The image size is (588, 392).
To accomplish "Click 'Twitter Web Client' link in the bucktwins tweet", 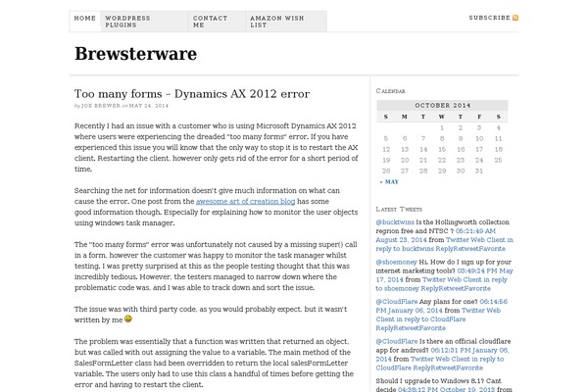I will click(x=475, y=240).
